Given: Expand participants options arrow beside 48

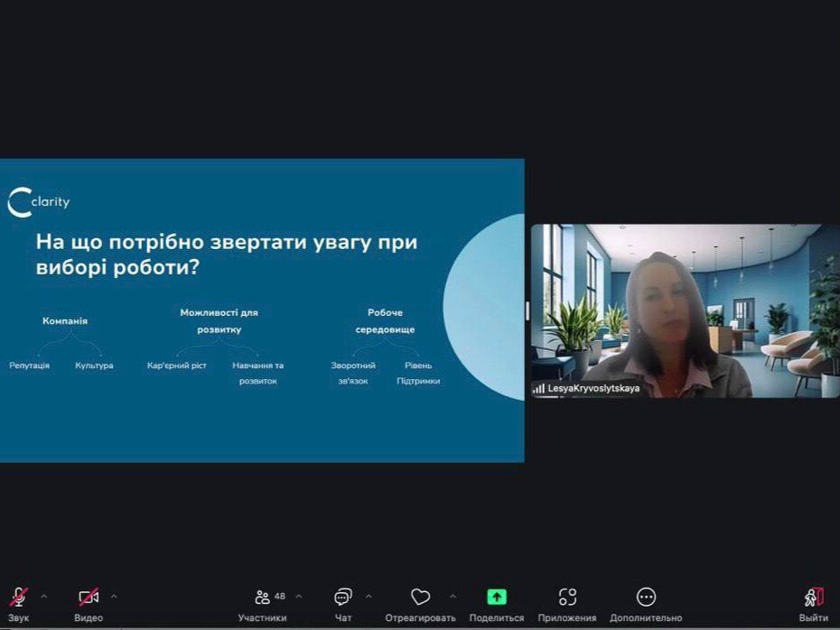Looking at the screenshot, I should (299, 596).
